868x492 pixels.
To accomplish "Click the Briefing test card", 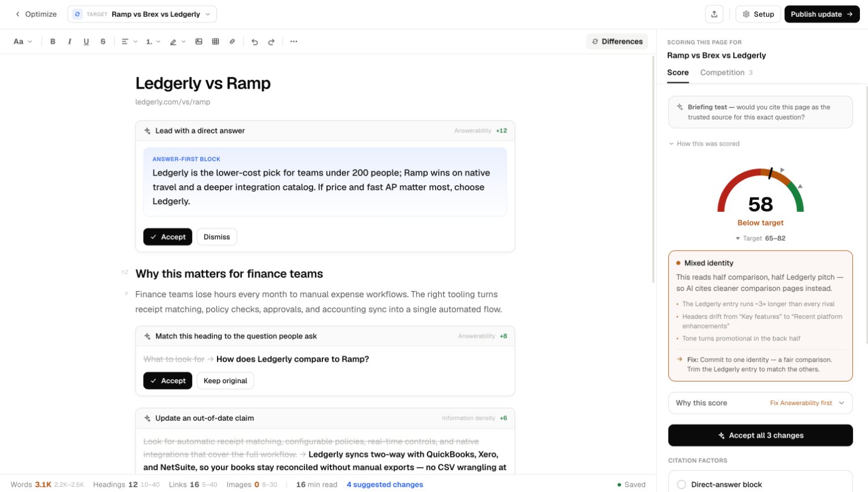I will pos(760,112).
